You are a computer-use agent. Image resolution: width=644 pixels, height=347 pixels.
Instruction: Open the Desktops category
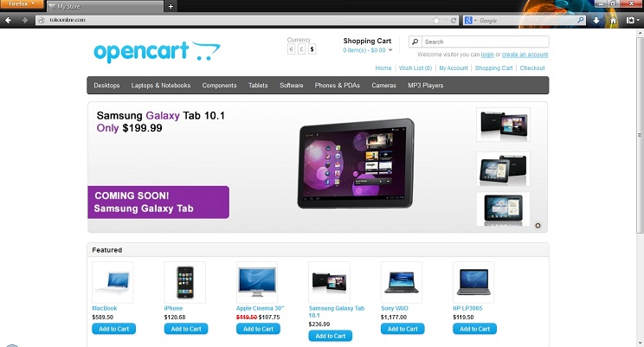tap(106, 86)
